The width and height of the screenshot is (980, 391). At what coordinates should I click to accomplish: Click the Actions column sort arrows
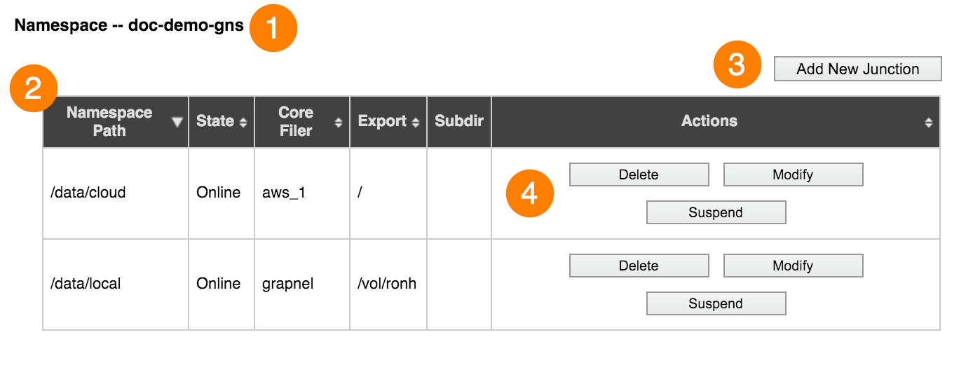(x=929, y=122)
